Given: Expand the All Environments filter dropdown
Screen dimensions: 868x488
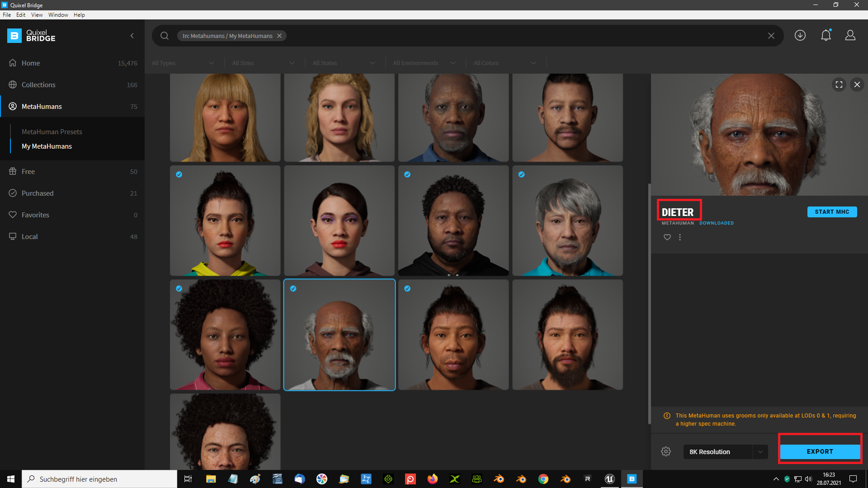Looking at the screenshot, I should tap(425, 63).
